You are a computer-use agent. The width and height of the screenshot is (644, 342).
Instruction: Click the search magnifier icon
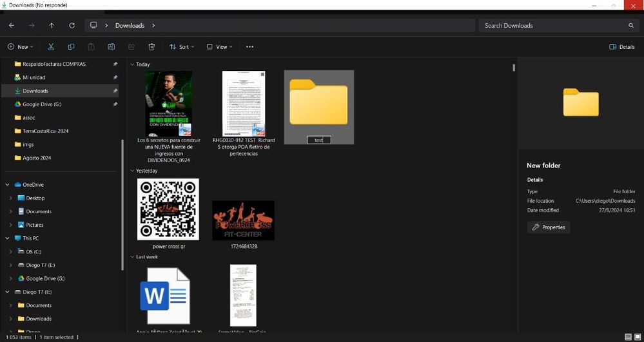coord(631,26)
